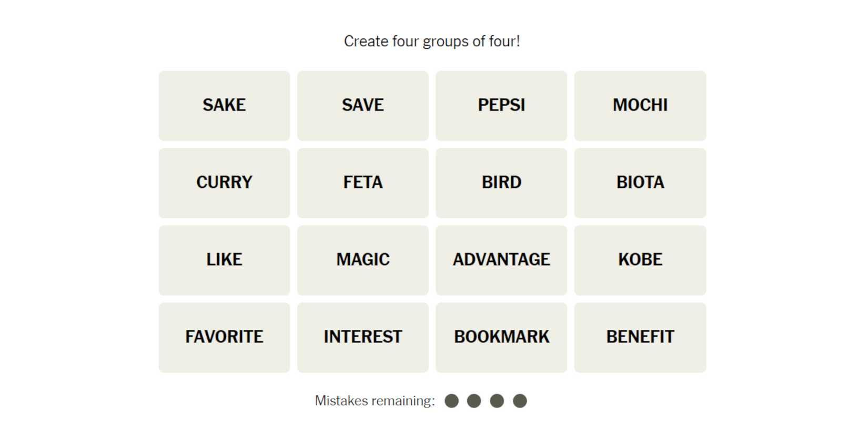Select the SAKE tile
Screen dimensions: 868x434
224,105
